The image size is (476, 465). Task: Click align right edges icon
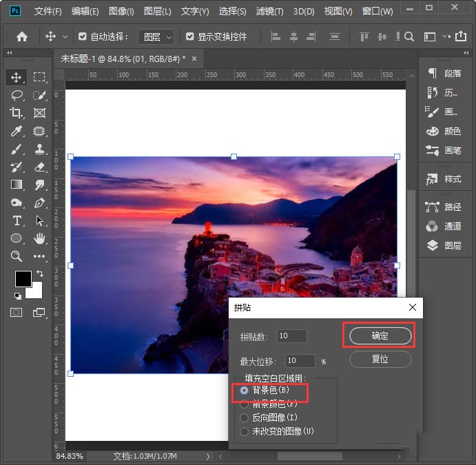tap(311, 37)
